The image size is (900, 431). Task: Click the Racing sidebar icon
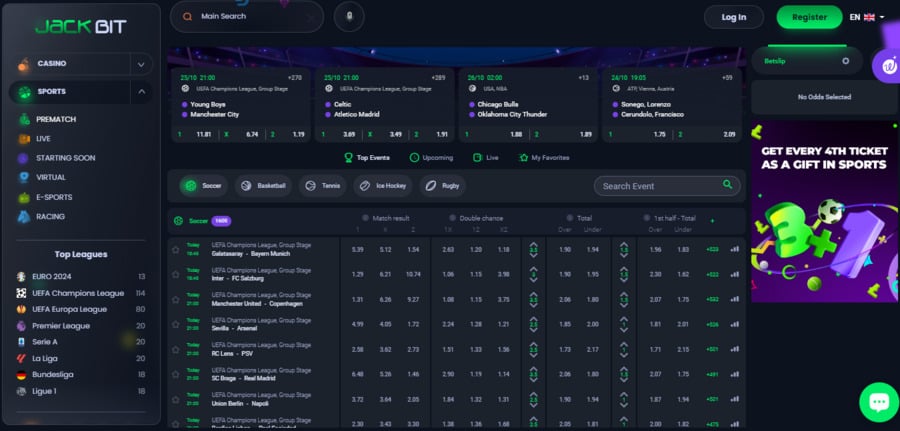coord(24,217)
